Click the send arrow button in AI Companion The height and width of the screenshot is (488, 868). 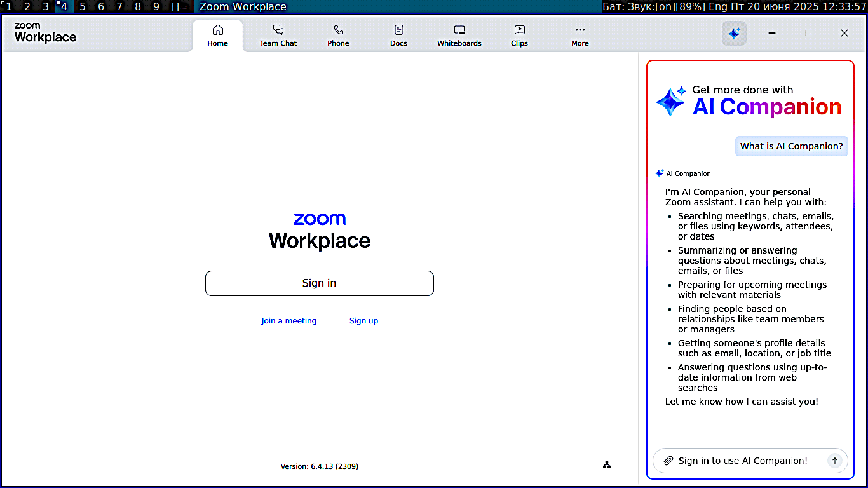point(835,461)
